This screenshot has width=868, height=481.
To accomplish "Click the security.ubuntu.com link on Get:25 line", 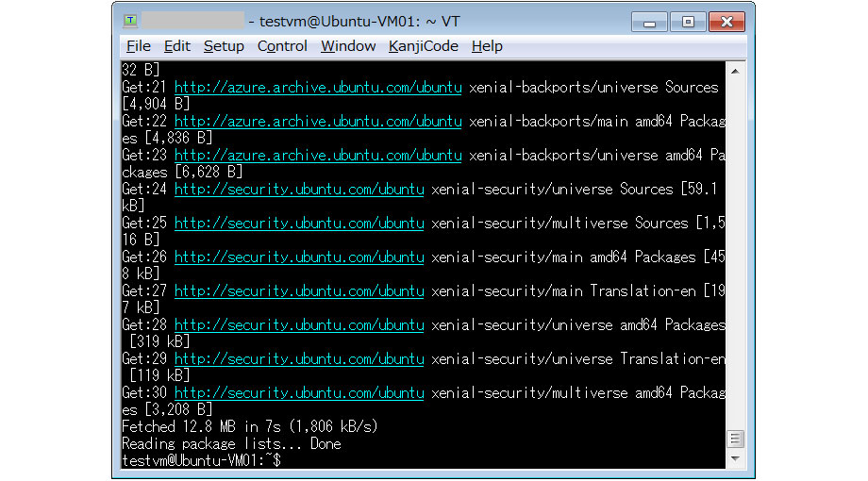I will pyautogui.click(x=299, y=224).
